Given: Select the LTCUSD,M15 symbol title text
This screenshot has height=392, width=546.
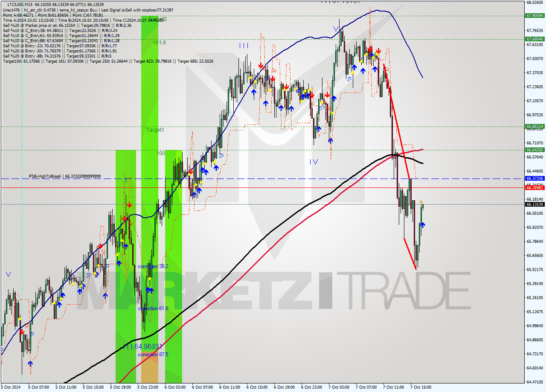Looking at the screenshot, I should (x=20, y=4).
